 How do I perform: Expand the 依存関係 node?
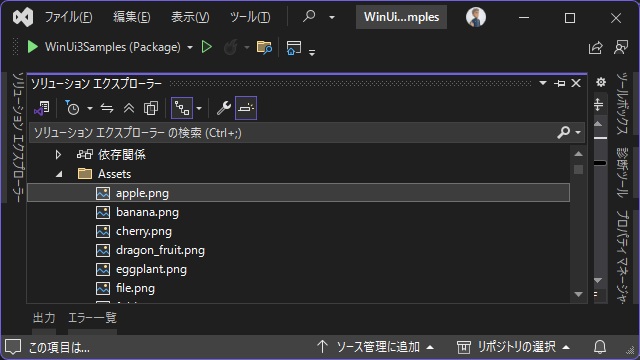pyautogui.click(x=58, y=155)
